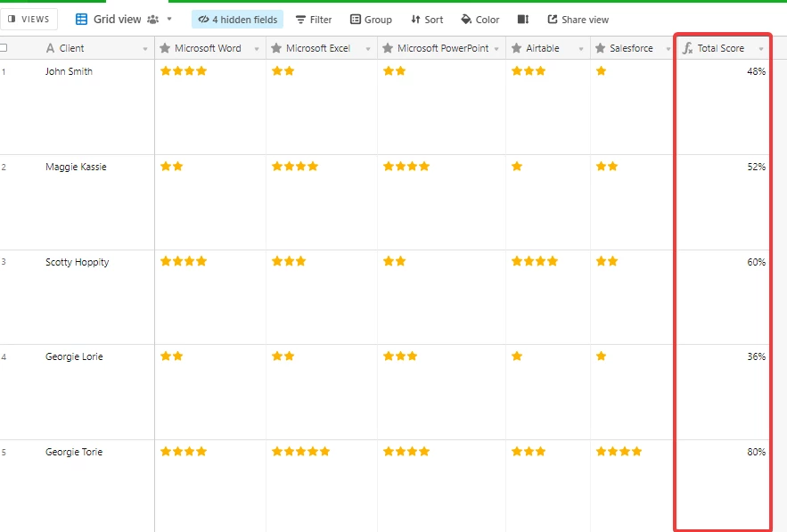This screenshot has height=532, width=787.
Task: Expand the Total Score column dropdown
Action: [761, 49]
